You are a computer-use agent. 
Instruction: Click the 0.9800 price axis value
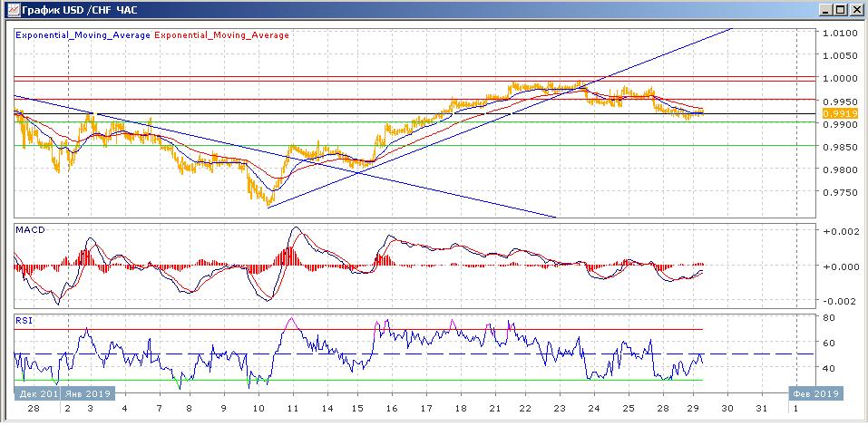pyautogui.click(x=840, y=169)
